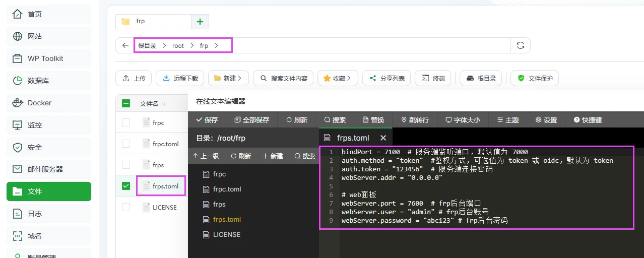Click the 根目录 disk toolbar button
This screenshot has height=258, width=644.
[x=481, y=78]
